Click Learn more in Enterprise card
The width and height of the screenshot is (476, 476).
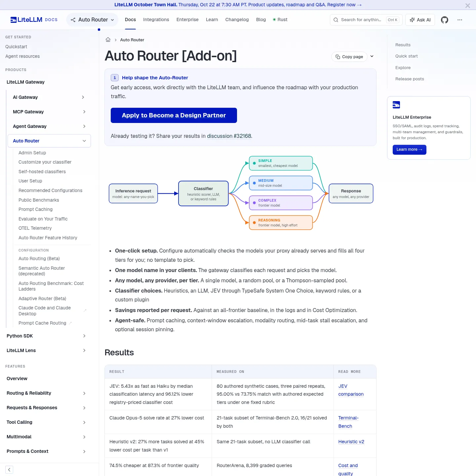(x=409, y=149)
